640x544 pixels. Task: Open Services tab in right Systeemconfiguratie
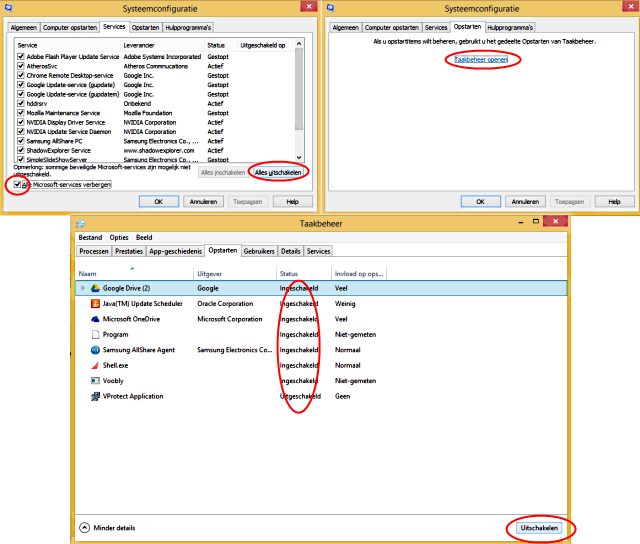pyautogui.click(x=436, y=28)
